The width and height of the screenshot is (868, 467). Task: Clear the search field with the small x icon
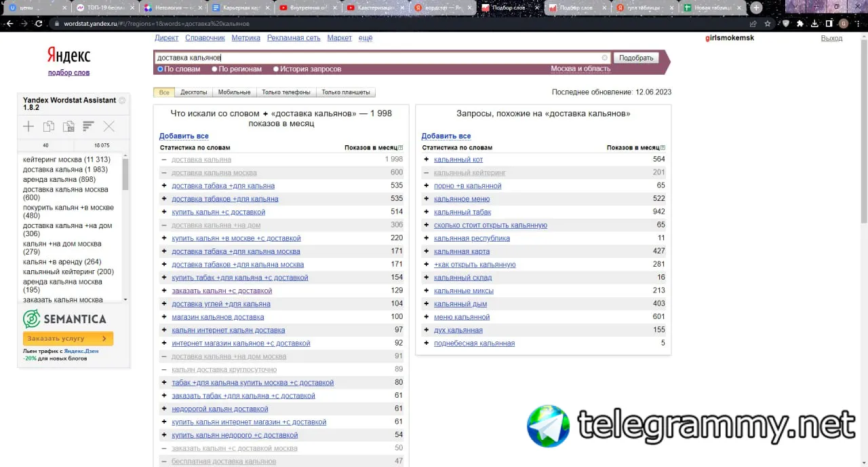tap(605, 58)
